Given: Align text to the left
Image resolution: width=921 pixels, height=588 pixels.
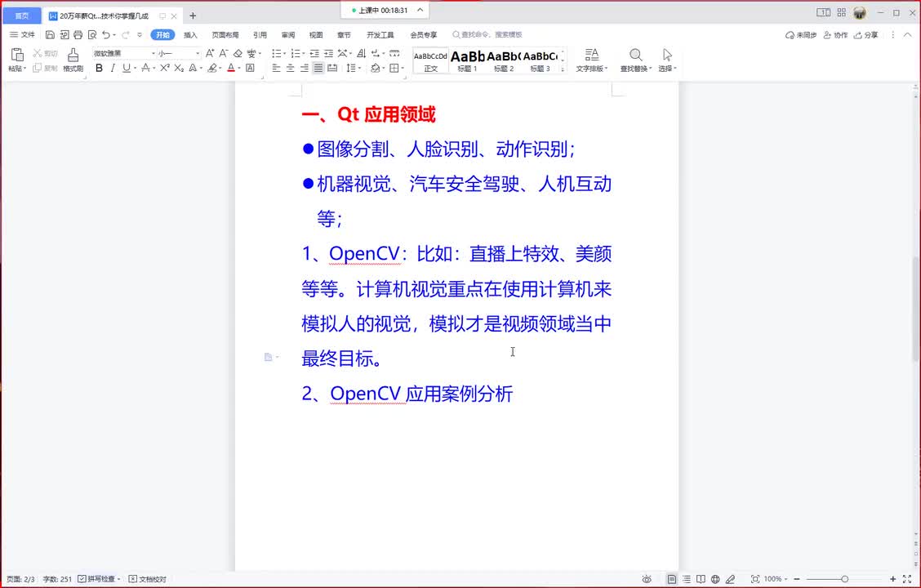Looking at the screenshot, I should (276, 68).
